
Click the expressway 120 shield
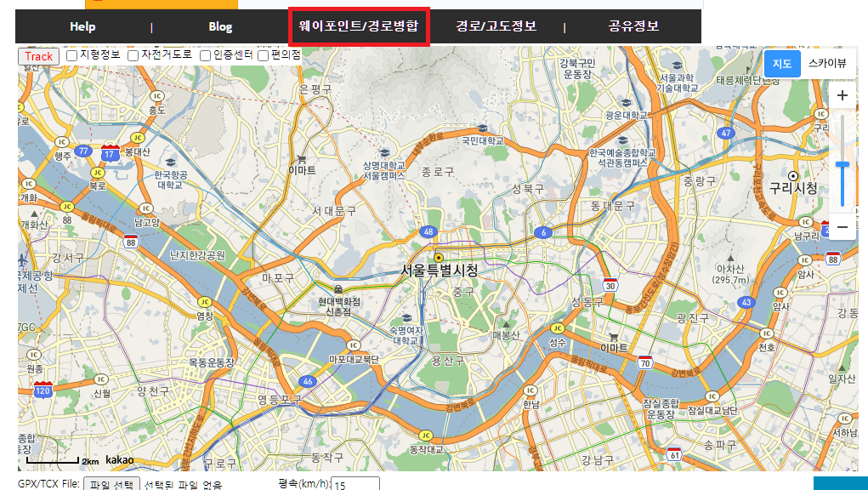(43, 390)
